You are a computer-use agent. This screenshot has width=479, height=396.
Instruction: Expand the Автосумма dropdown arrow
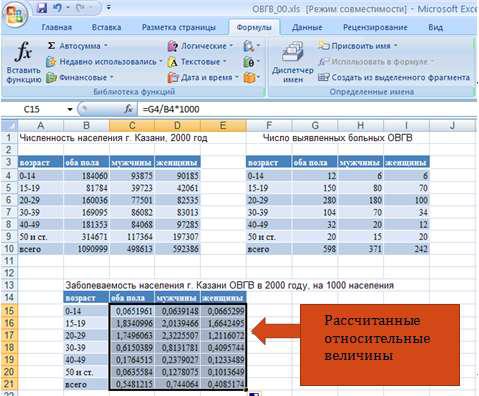[106, 46]
